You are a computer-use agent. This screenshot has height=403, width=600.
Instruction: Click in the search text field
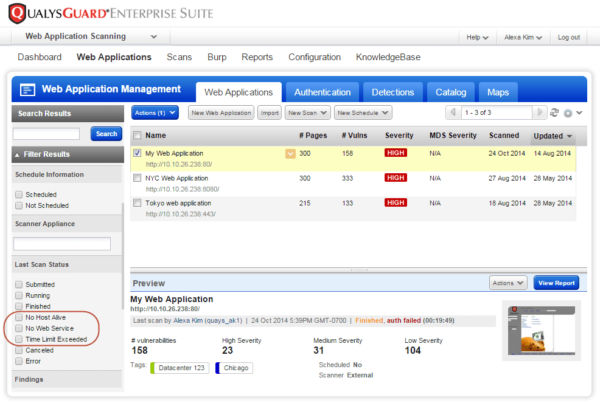46,134
